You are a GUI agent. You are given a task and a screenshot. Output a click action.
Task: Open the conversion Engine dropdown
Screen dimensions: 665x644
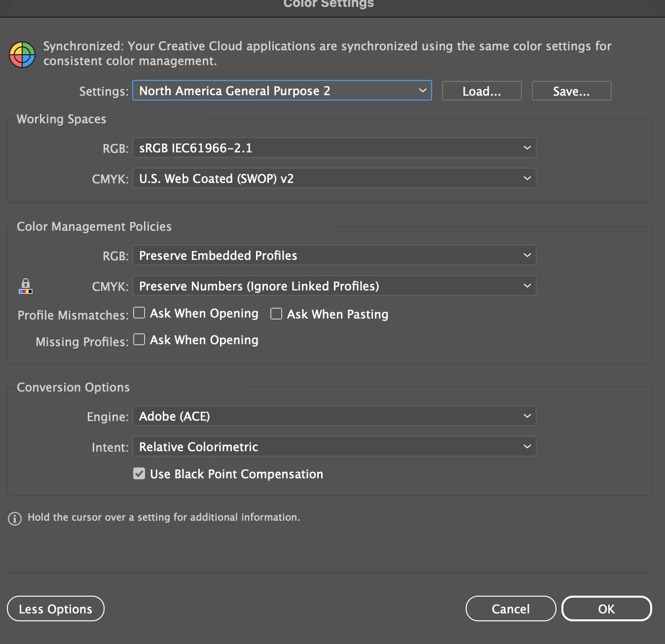pyautogui.click(x=334, y=416)
